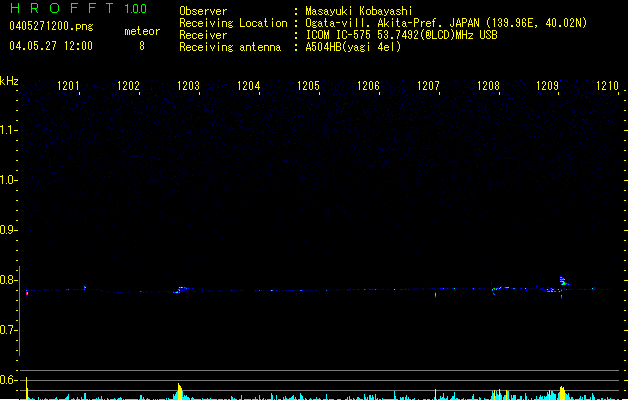This screenshot has width=629, height=400.
Task: Click the 1209 time marker
Action: (548, 86)
